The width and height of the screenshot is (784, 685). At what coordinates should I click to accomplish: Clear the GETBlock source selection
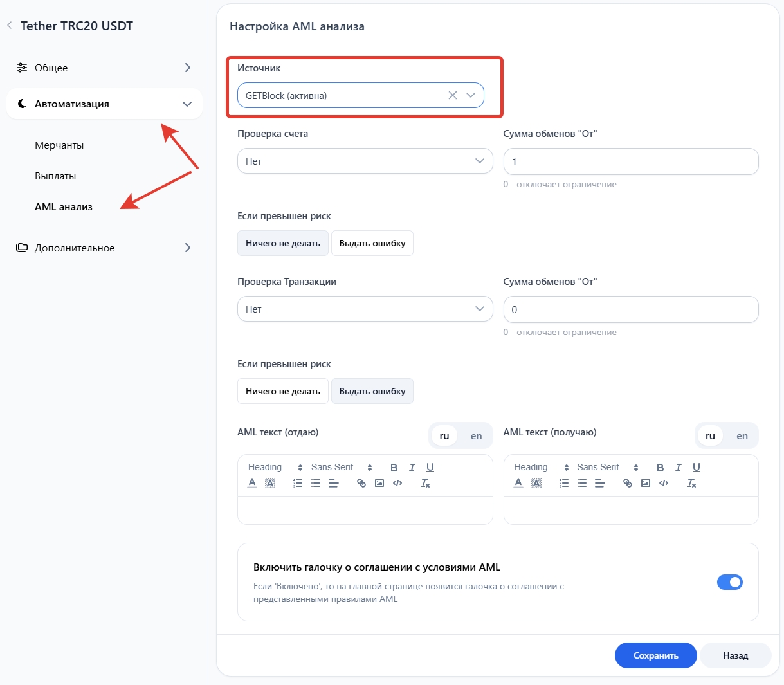(453, 95)
